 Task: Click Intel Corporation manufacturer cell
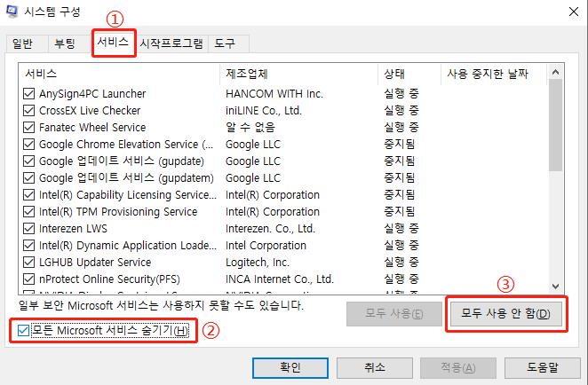(266, 246)
